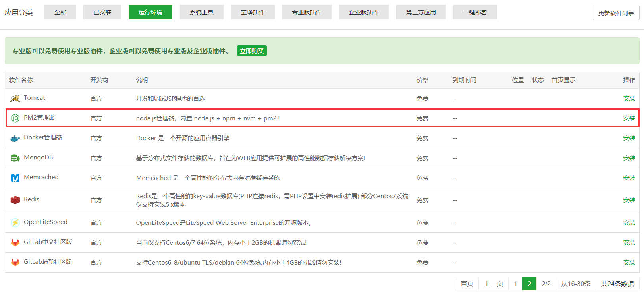Open the 系统工具 category tab
Image resolution: width=644 pixels, height=296 pixels.
[x=202, y=12]
